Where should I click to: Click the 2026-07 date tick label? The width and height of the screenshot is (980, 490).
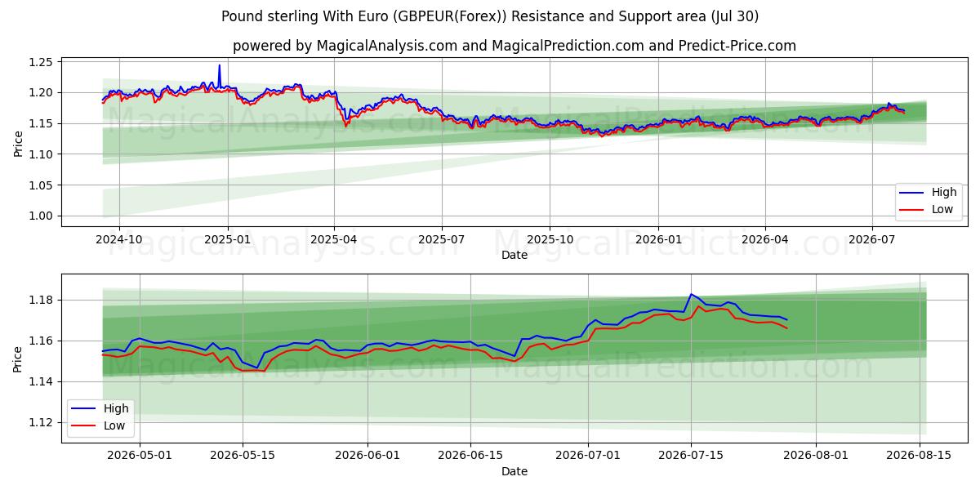point(871,239)
